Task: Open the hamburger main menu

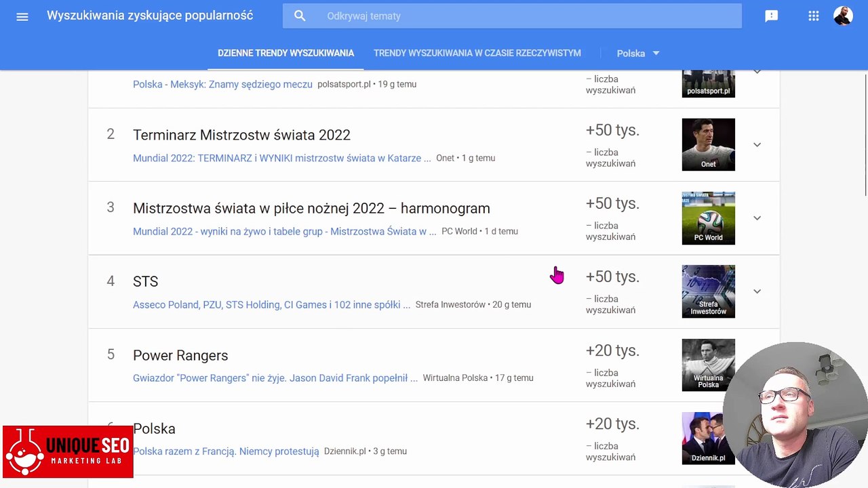Action: click(22, 16)
